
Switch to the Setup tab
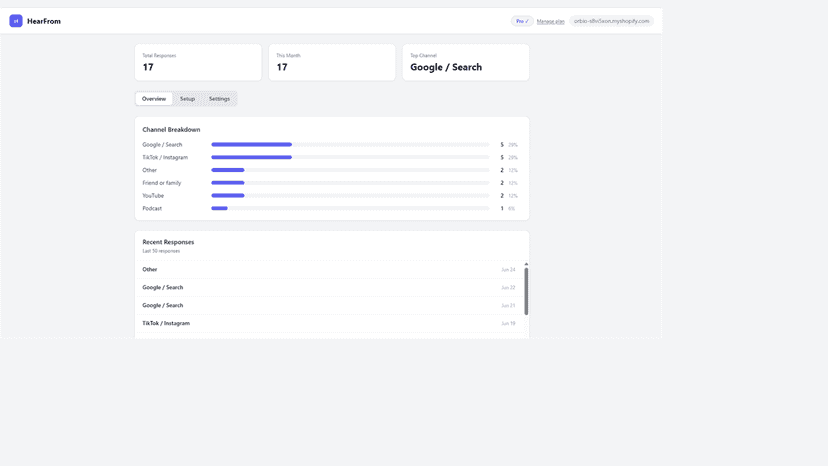pos(187,99)
